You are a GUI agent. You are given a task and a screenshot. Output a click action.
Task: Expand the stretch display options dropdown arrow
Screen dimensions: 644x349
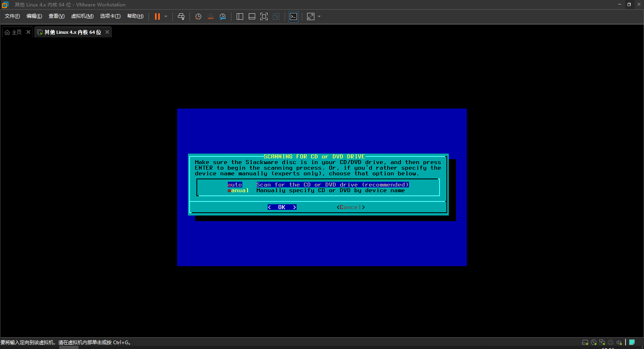[319, 16]
